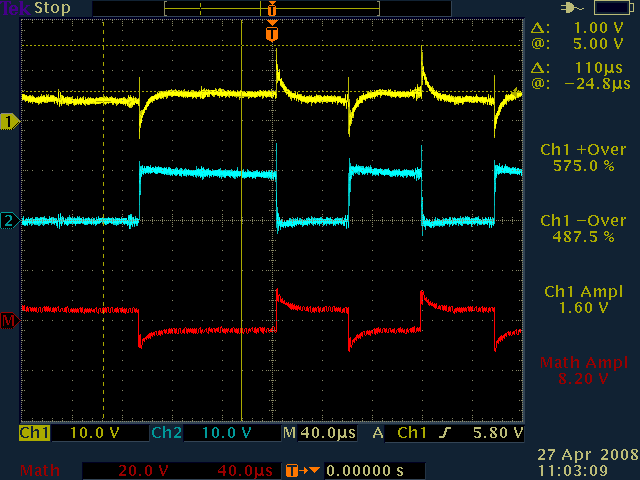Select the Math Ampl measurement readout
640x480 pixels.
pos(582,370)
